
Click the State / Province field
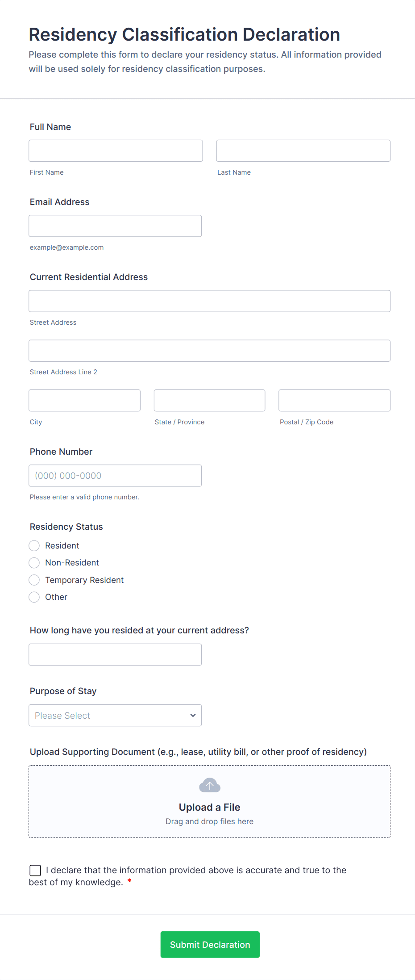point(209,400)
